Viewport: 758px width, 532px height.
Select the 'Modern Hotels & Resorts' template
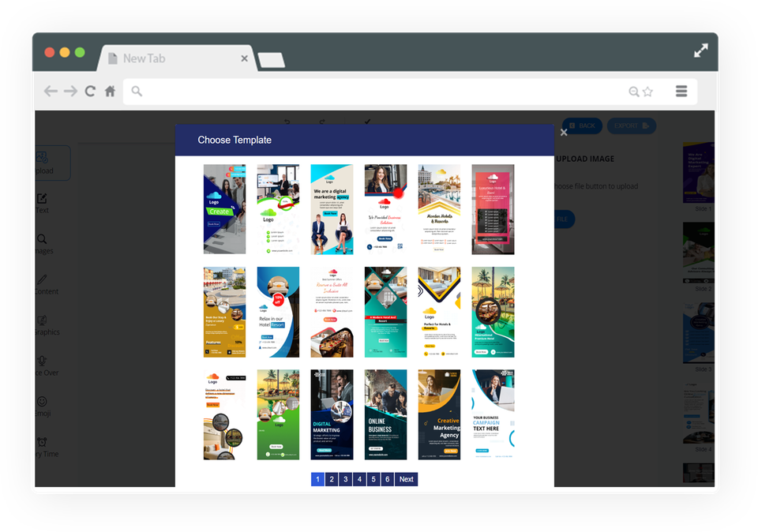tap(439, 209)
